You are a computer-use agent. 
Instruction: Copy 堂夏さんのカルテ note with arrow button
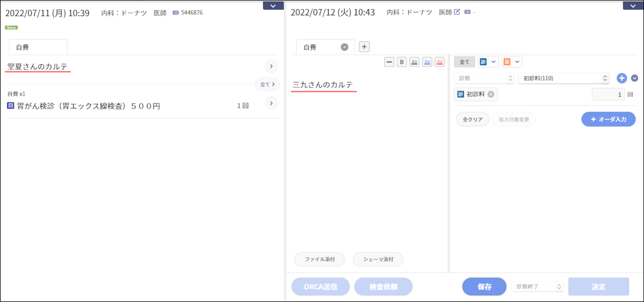272,66
